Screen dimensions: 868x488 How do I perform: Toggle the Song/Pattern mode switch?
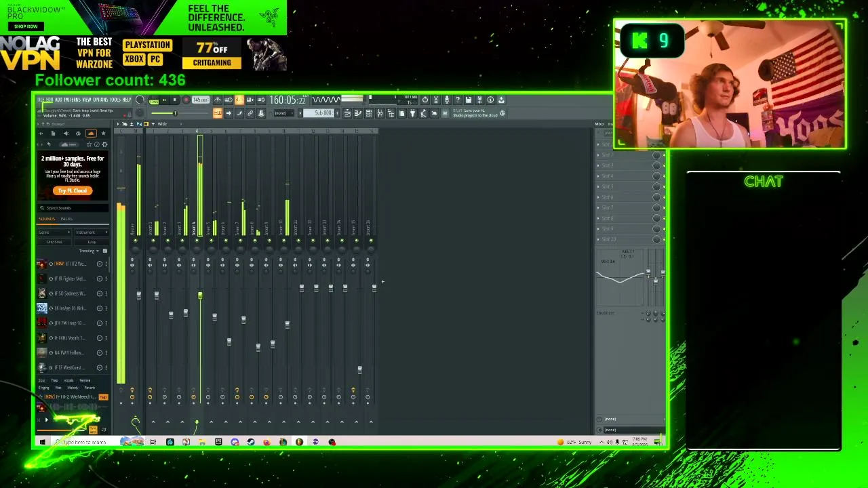[x=153, y=100]
